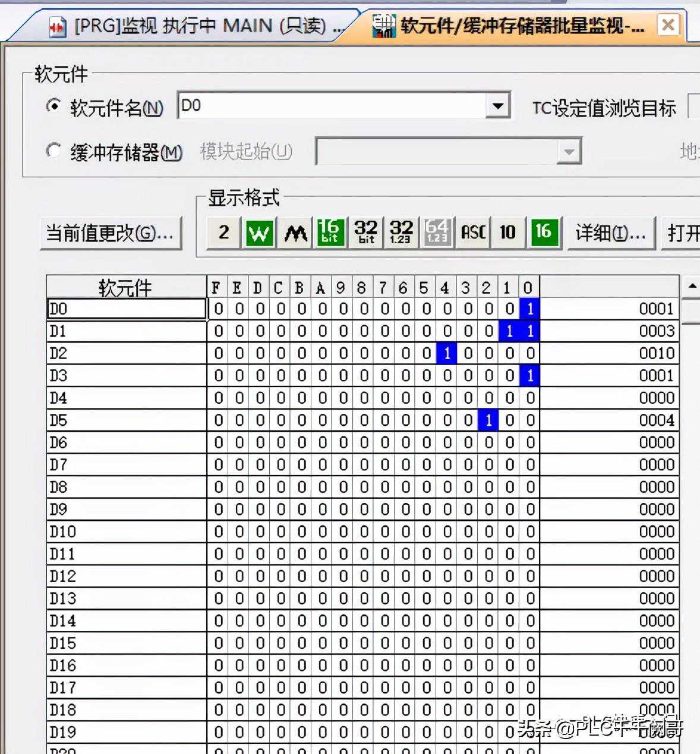Expand the 模块起始 combo box
700x754 pixels.
click(568, 152)
